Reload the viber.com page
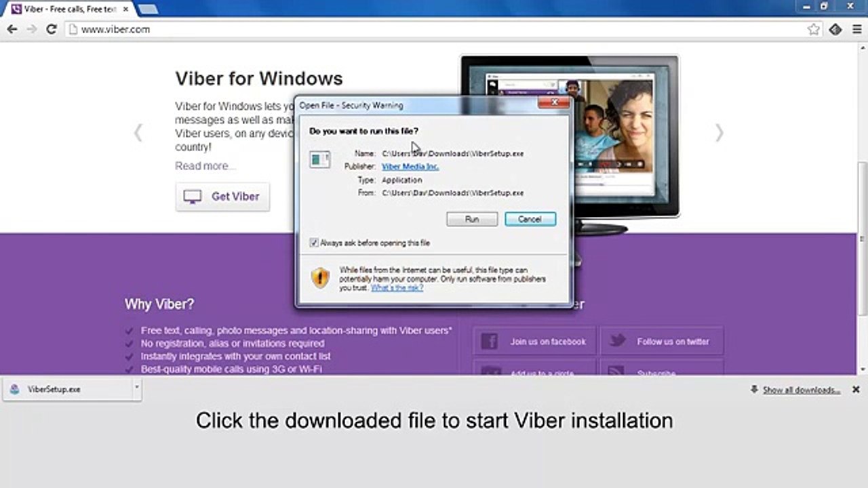This screenshot has width=868, height=488. pos(51,29)
